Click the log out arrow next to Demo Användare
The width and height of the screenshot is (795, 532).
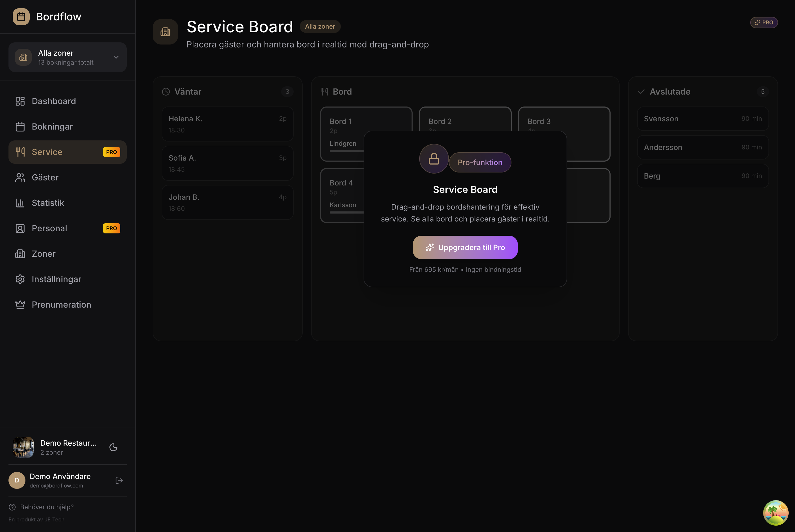(x=119, y=480)
